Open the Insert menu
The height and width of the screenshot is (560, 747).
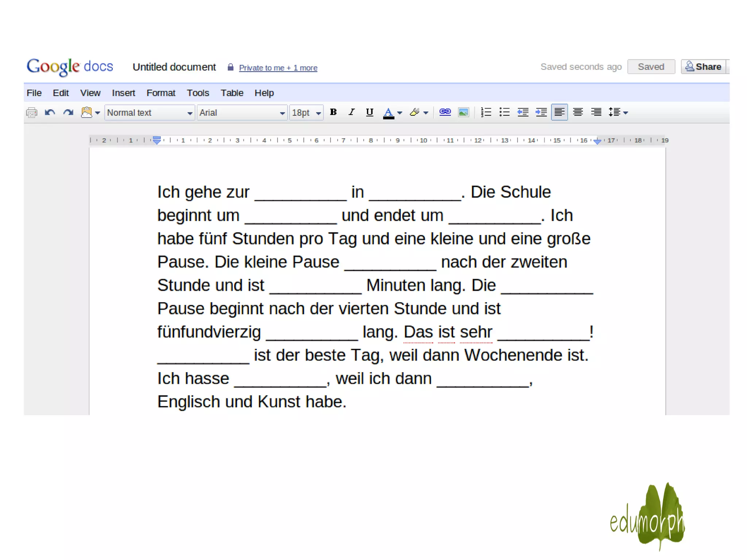pos(123,93)
